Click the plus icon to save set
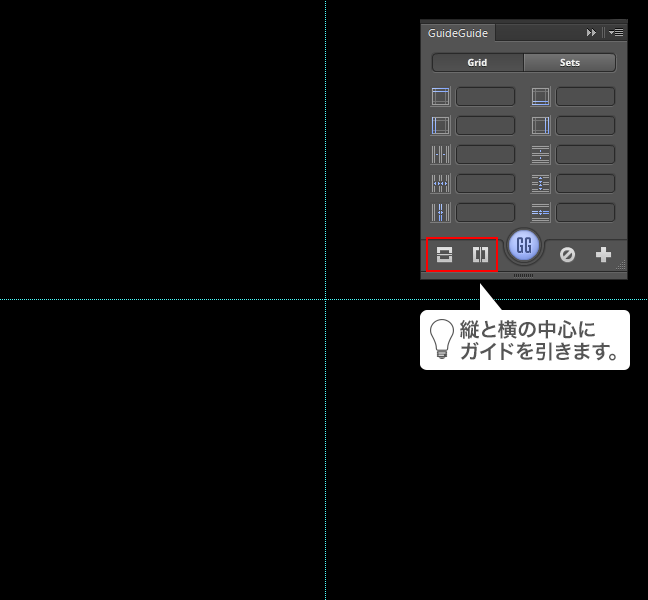The image size is (648, 600). coord(603,255)
